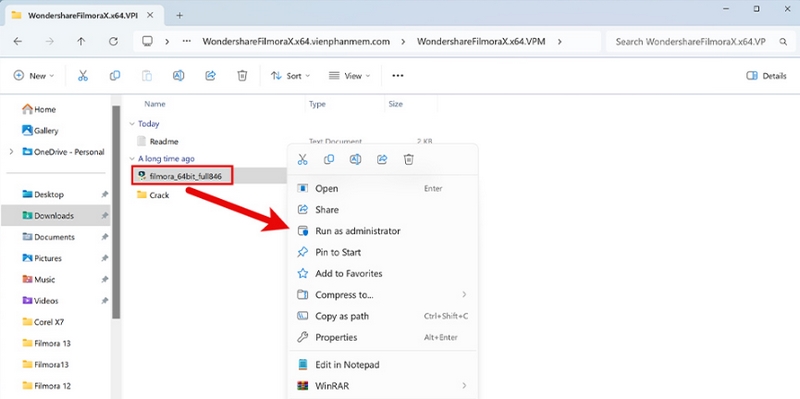800x399 pixels.
Task: Click the PC monitor icon in address bar
Action: tap(147, 41)
